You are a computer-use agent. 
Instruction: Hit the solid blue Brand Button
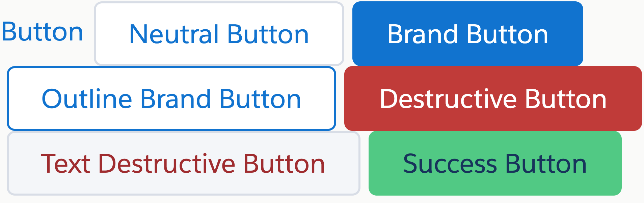click(468, 34)
